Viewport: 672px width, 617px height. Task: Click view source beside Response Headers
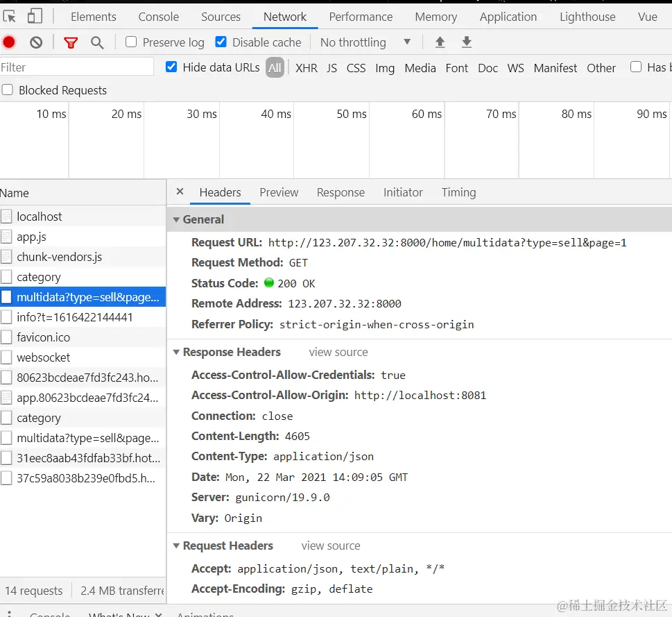click(x=338, y=352)
